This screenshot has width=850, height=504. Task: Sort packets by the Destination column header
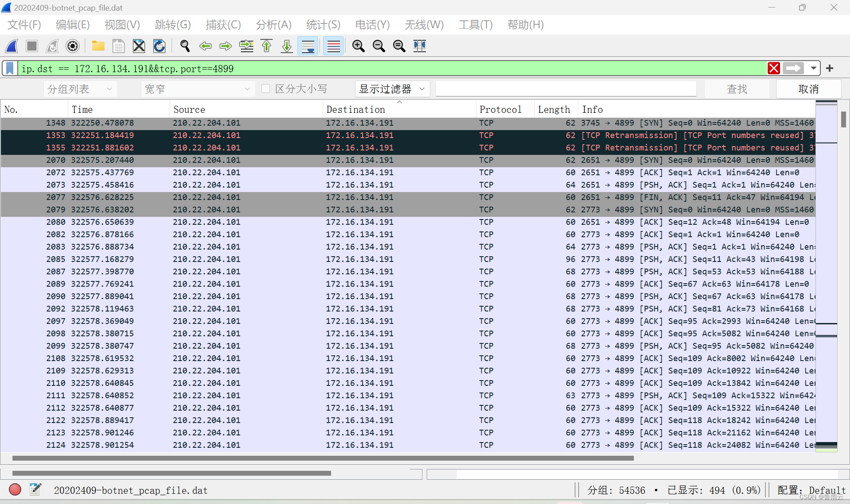click(399, 109)
